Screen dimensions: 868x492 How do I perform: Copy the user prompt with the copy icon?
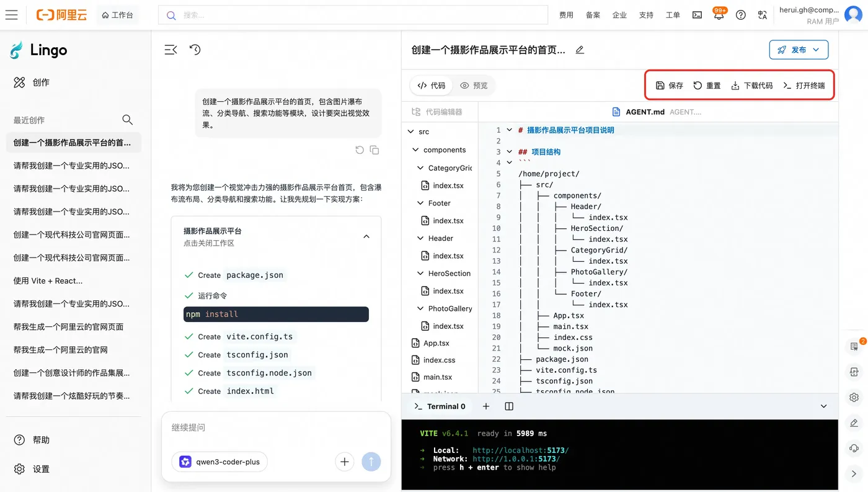[x=374, y=150]
